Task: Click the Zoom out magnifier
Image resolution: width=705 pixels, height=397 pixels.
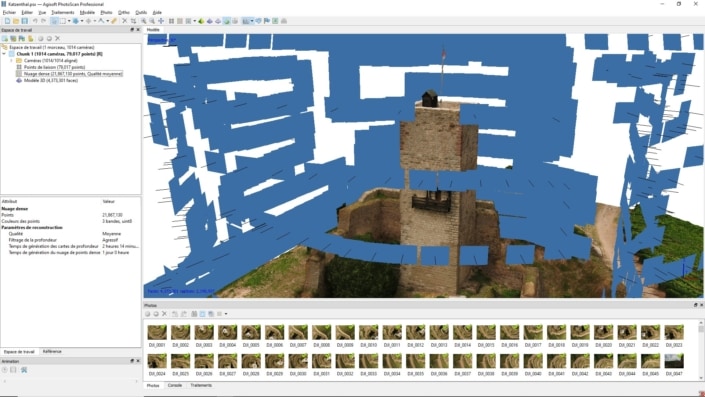Action: 152,21
